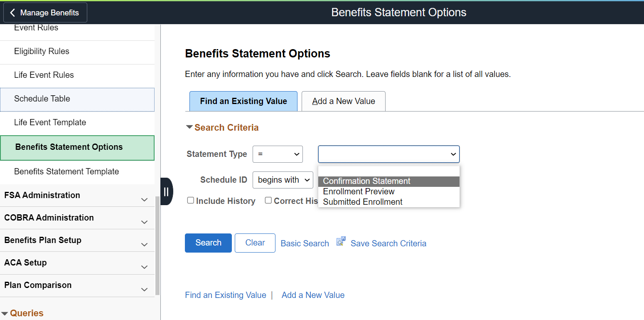Click the Save Search Criteria icon
644x320 pixels.
tap(341, 241)
